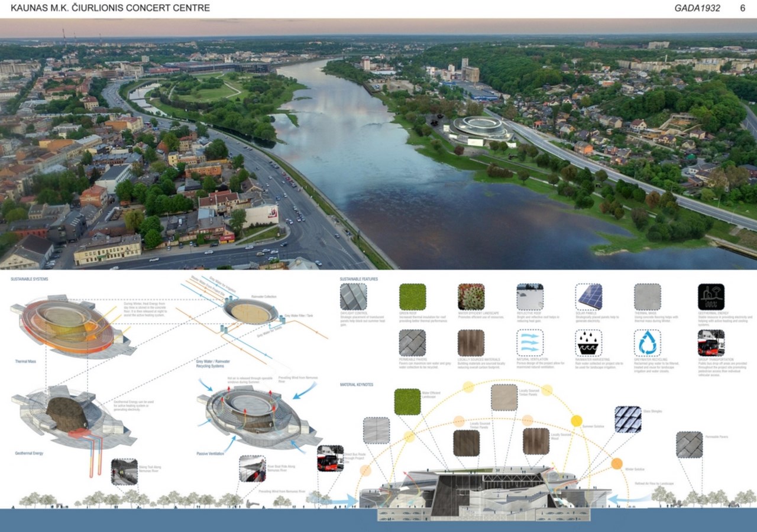The width and height of the screenshot is (757, 532).
Task: Click the Water Efficient Landscape cactus icon
Action: (x=471, y=297)
